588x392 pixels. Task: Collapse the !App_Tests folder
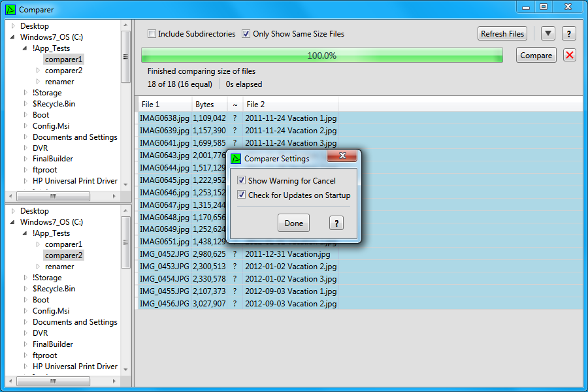click(24, 48)
